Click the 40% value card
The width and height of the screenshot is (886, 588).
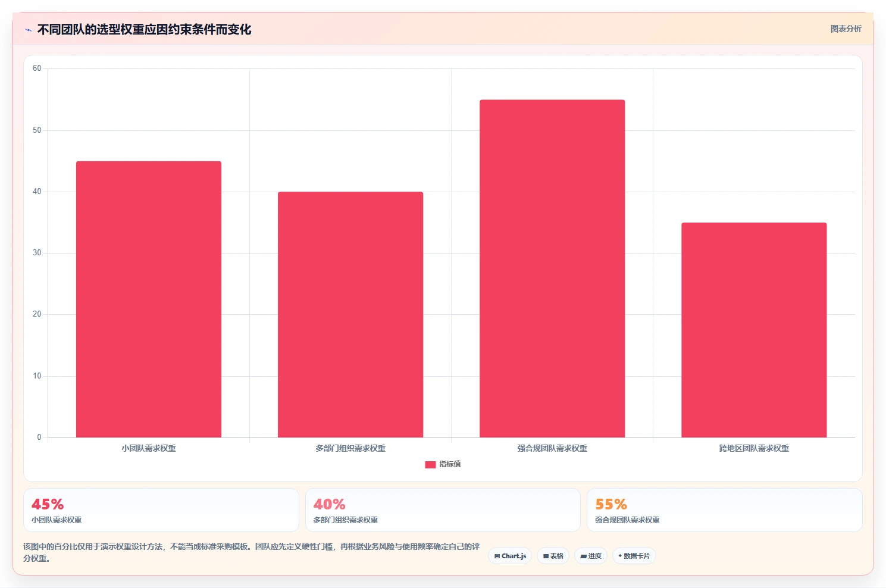443,510
